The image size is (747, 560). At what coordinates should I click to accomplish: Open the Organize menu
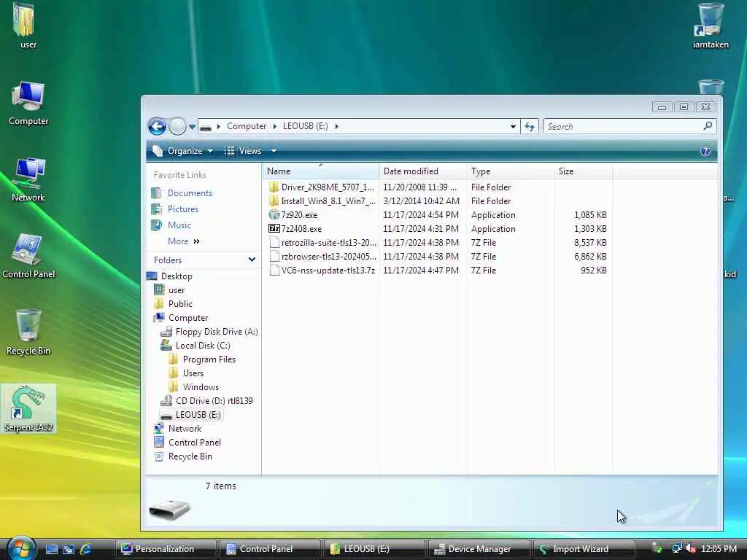pyautogui.click(x=183, y=151)
